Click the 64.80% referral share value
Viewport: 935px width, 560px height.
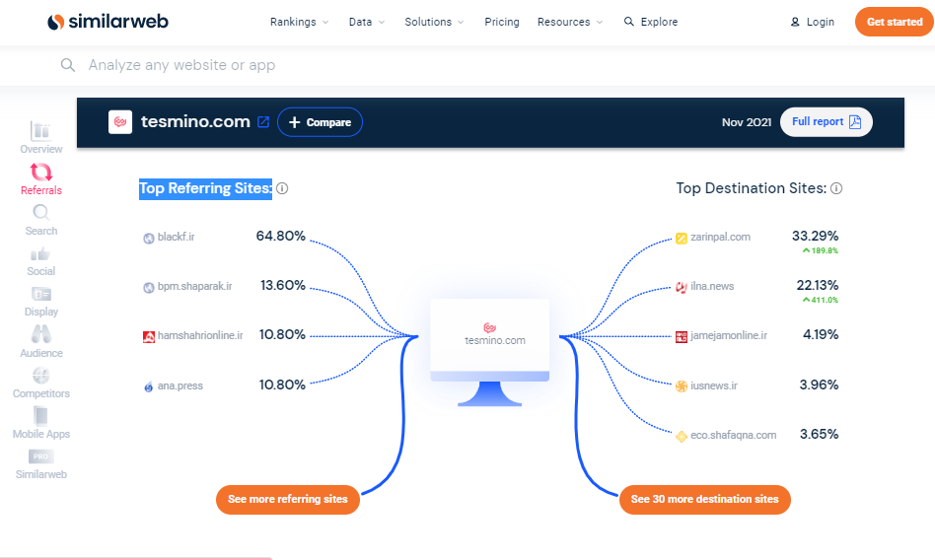click(x=281, y=237)
